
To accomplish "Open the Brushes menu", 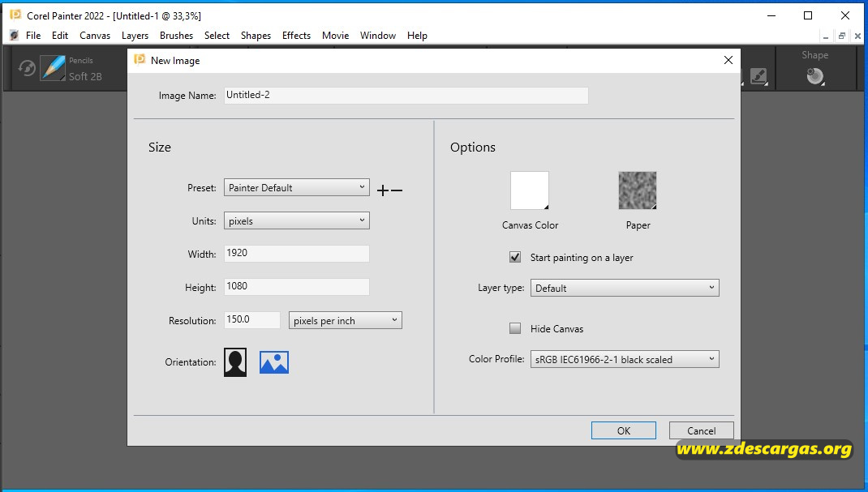I will 177,36.
